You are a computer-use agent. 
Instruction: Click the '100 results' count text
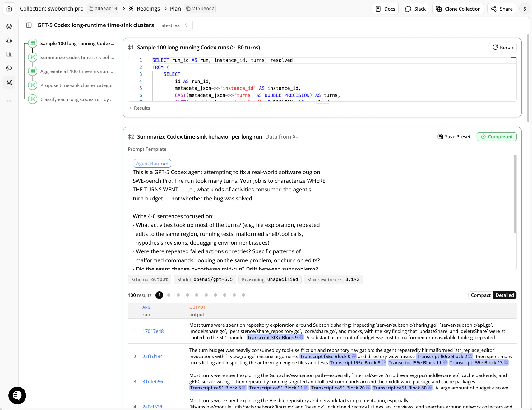[140, 295]
